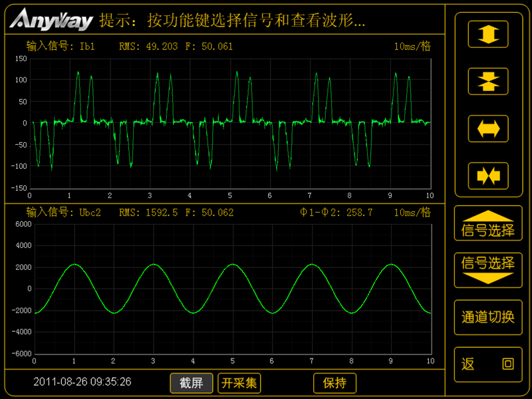This screenshot has width=532, height=399.
Task: Click the Ubc2 input signal label
Action: pyautogui.click(x=64, y=213)
